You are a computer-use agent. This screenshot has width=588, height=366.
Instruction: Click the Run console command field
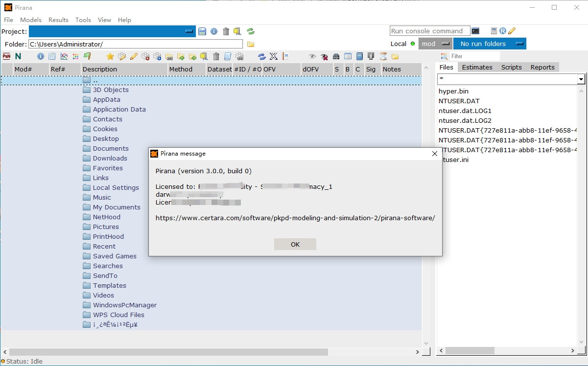[x=430, y=31]
